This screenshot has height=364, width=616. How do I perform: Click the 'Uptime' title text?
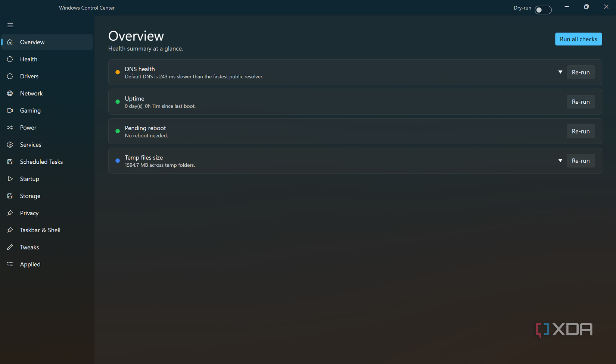(134, 98)
